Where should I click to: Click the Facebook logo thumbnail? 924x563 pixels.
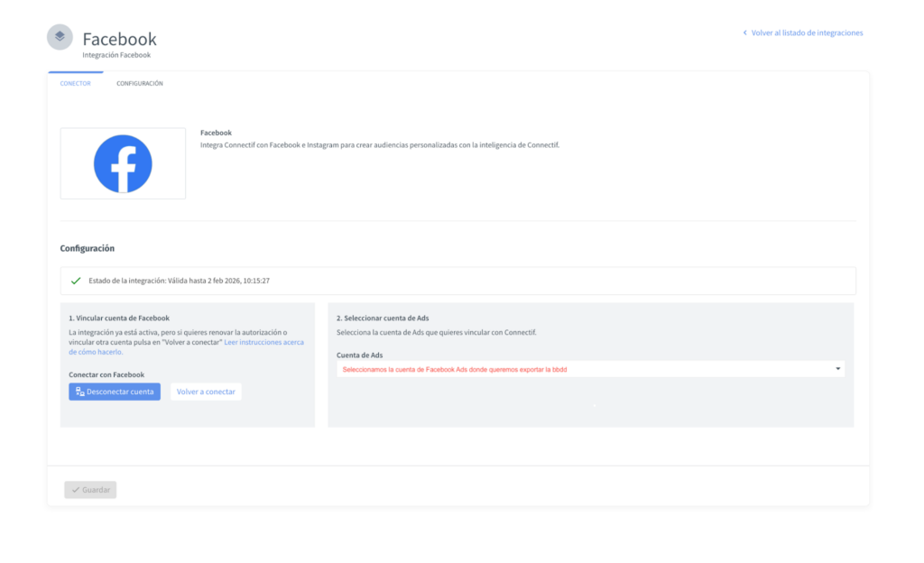(x=123, y=163)
